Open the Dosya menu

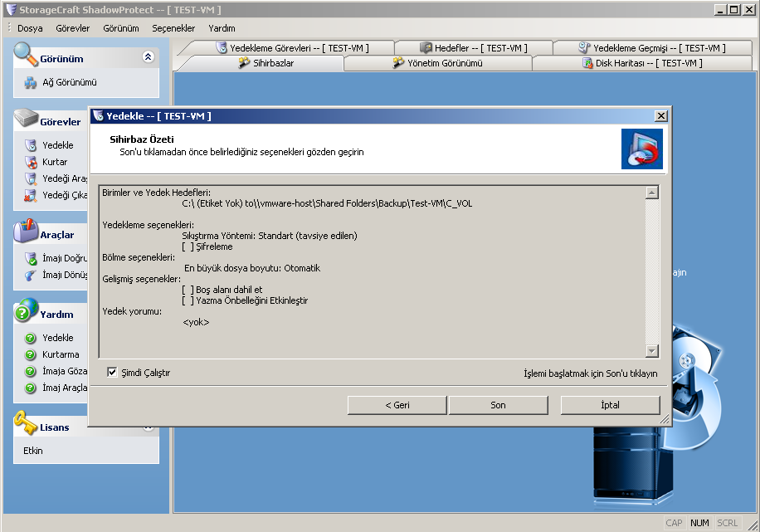[x=30, y=28]
